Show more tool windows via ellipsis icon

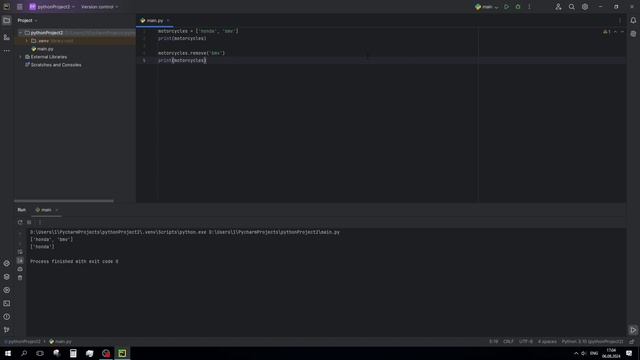coord(7,51)
